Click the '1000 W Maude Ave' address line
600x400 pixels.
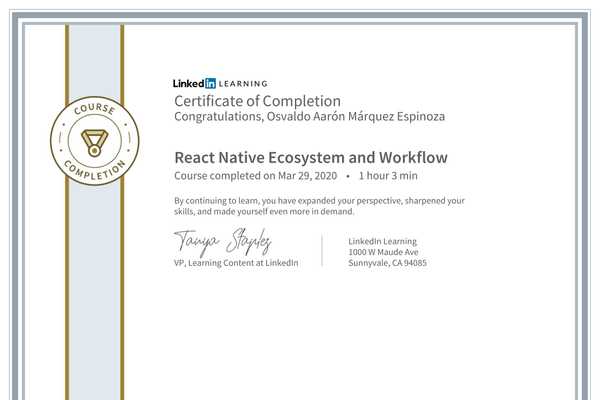click(383, 252)
